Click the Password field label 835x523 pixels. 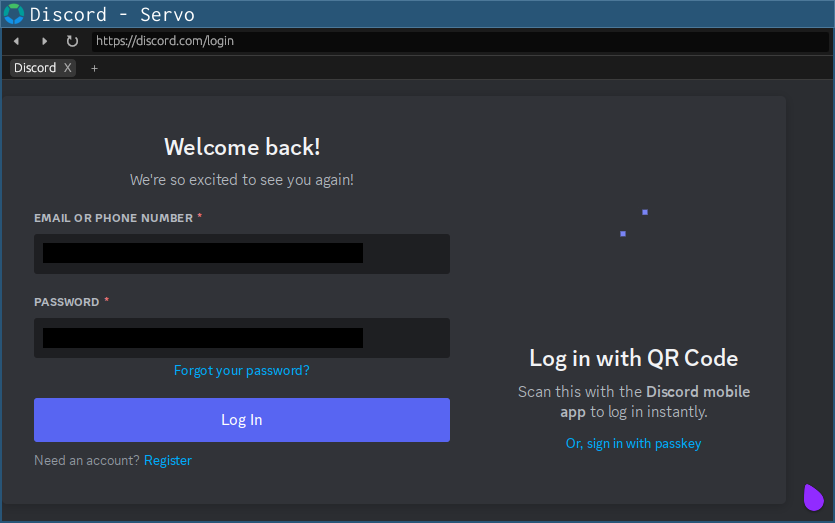(66, 302)
